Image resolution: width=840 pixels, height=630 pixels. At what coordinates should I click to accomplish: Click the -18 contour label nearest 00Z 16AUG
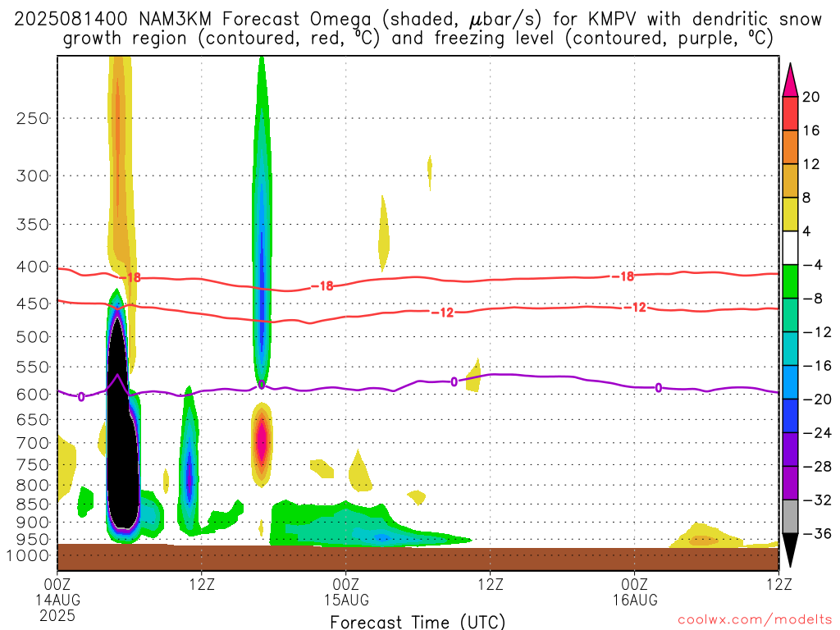(623, 276)
